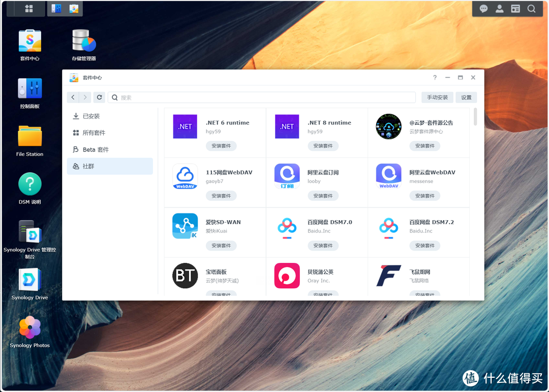Open help for Package Center window
The height and width of the screenshot is (392, 549).
tap(435, 77)
